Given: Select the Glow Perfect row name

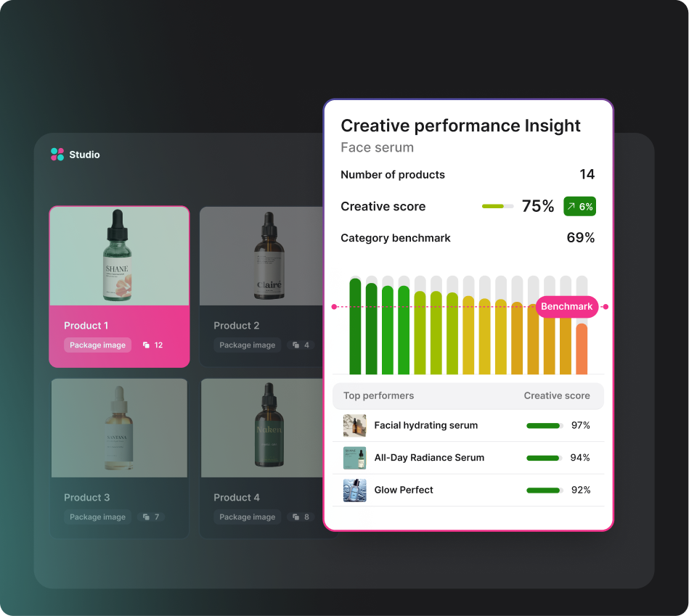Looking at the screenshot, I should tap(404, 490).
